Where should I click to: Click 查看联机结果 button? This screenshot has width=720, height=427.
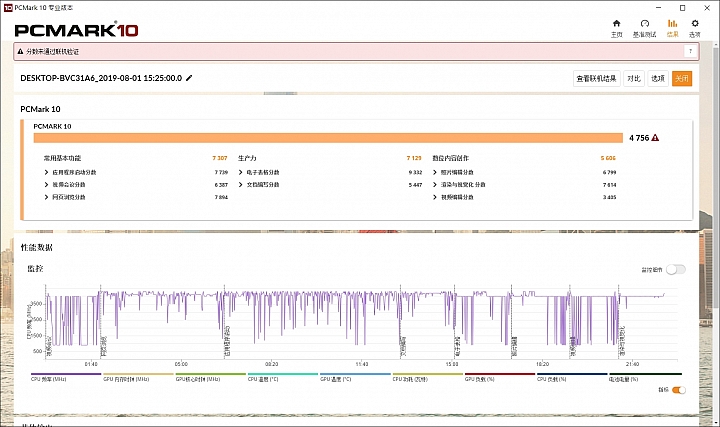click(596, 79)
